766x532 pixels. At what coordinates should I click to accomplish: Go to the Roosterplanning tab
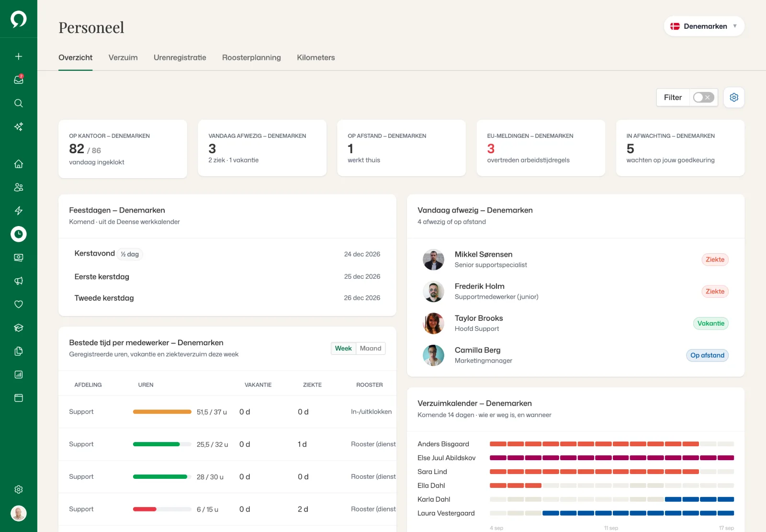251,57
